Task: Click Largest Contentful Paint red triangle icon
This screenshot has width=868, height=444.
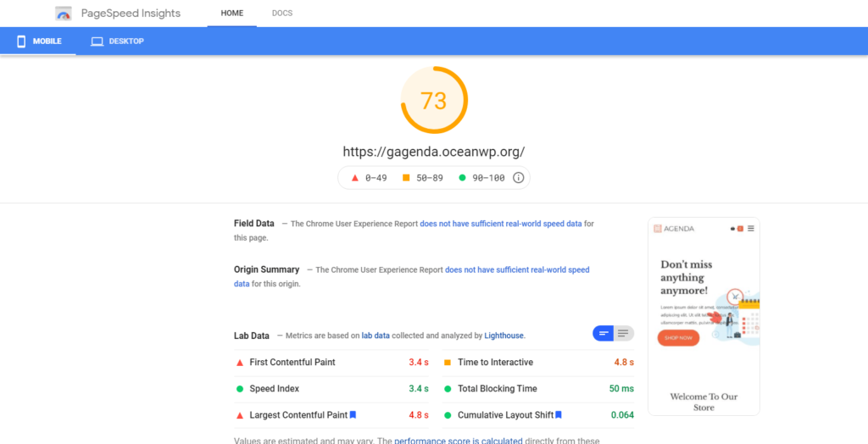Action: (240, 415)
